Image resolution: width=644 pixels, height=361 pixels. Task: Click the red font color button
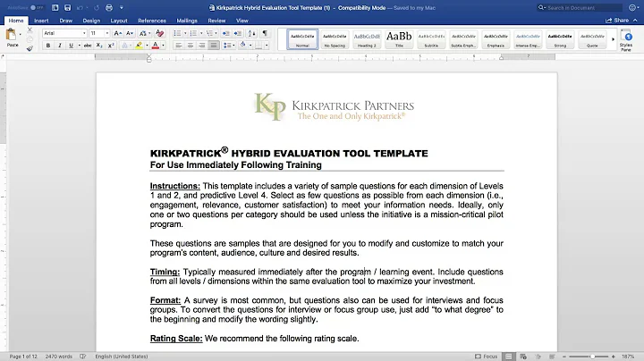pyautogui.click(x=156, y=46)
